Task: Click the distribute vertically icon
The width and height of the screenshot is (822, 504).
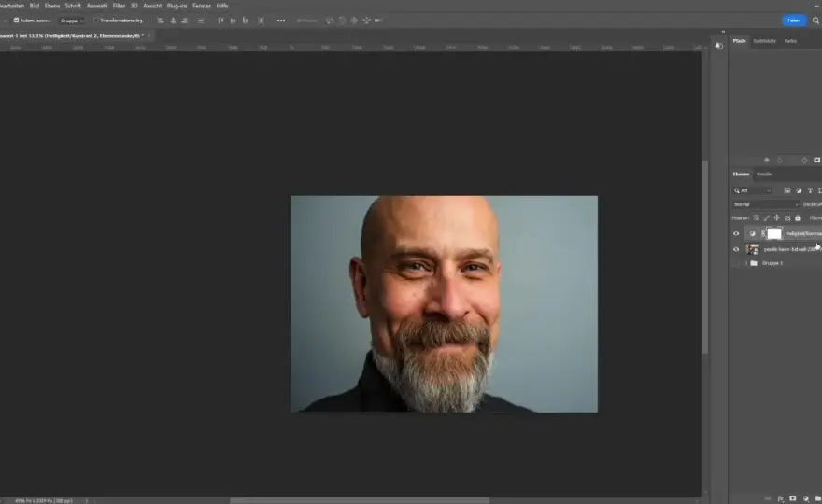Action: click(x=201, y=21)
